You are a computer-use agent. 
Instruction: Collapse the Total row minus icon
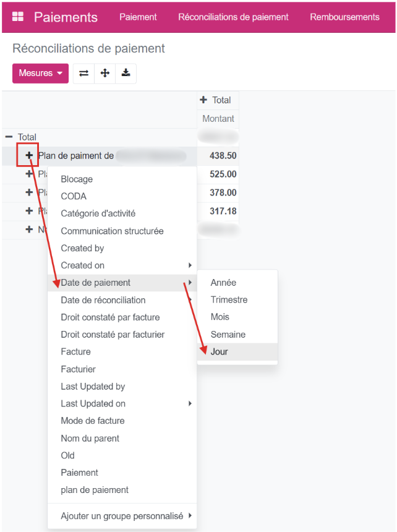(9, 137)
